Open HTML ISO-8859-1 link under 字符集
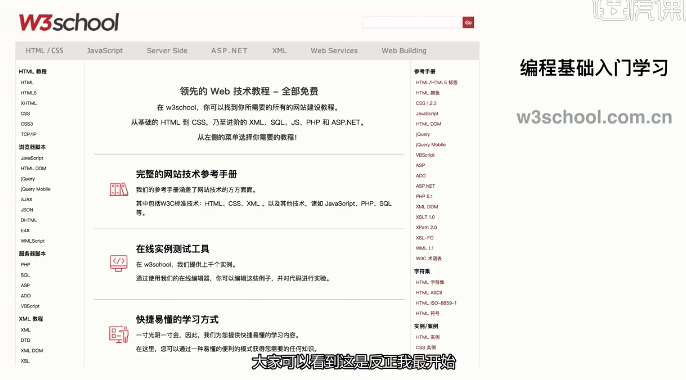 tap(436, 303)
